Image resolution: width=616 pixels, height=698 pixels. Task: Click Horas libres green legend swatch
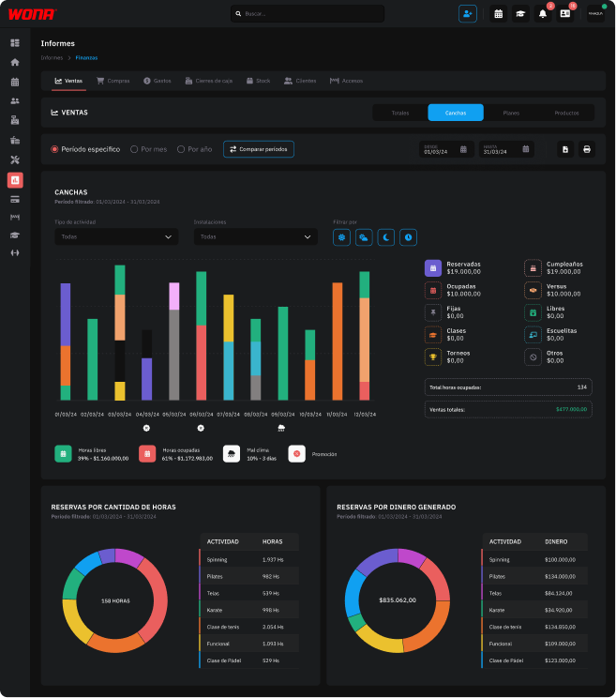pos(63,454)
